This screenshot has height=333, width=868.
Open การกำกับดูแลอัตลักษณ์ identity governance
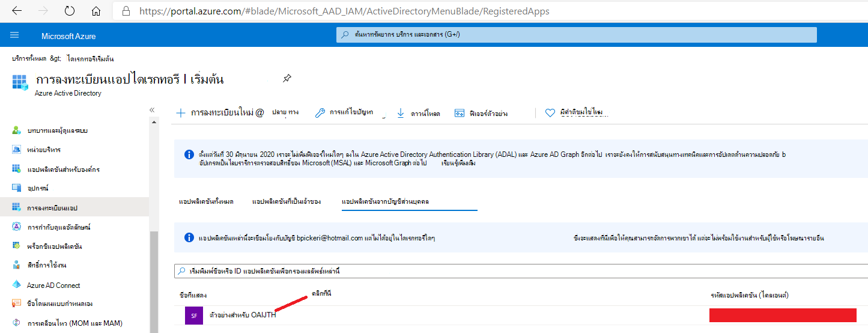(59, 227)
